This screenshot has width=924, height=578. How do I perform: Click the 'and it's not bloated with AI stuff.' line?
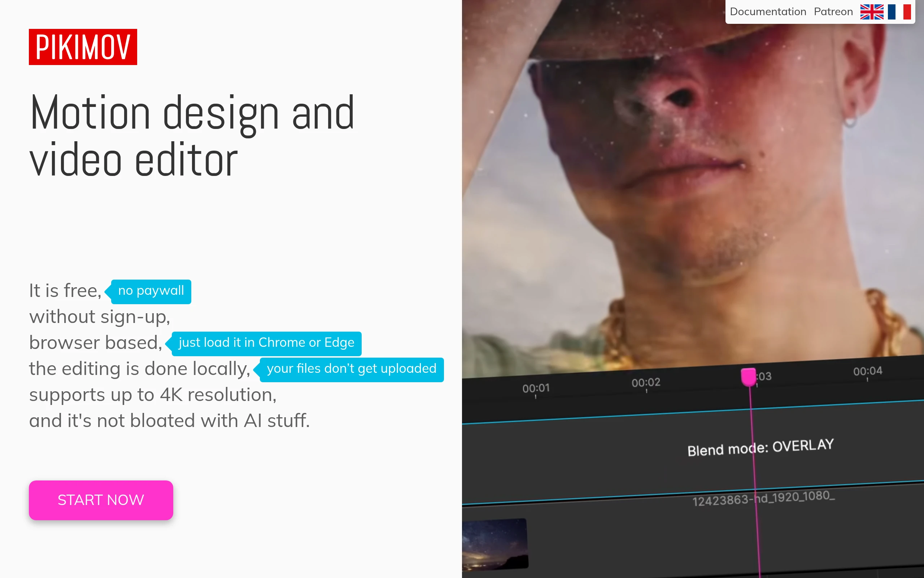pyautogui.click(x=170, y=421)
